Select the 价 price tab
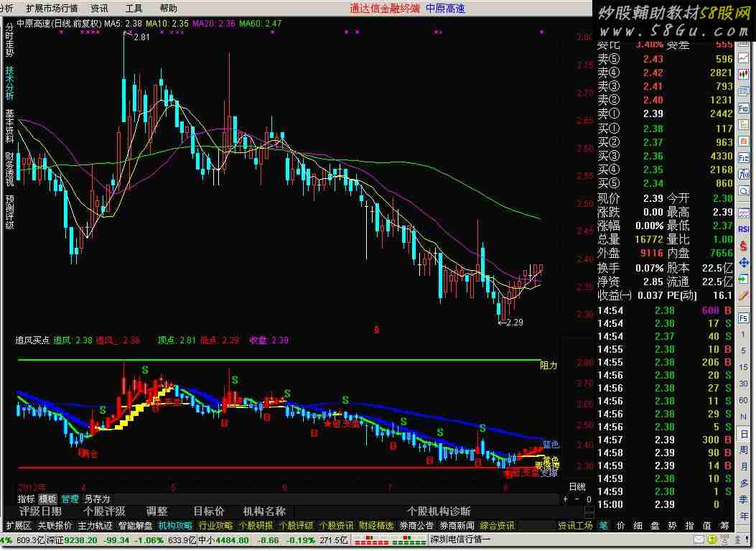The width and height of the screenshot is (756, 551). coord(620,525)
